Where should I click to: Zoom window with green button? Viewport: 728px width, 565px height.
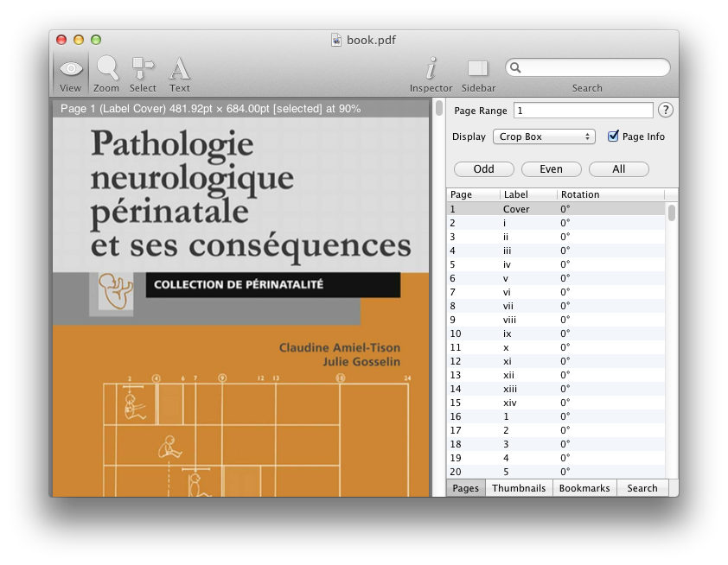(x=96, y=40)
